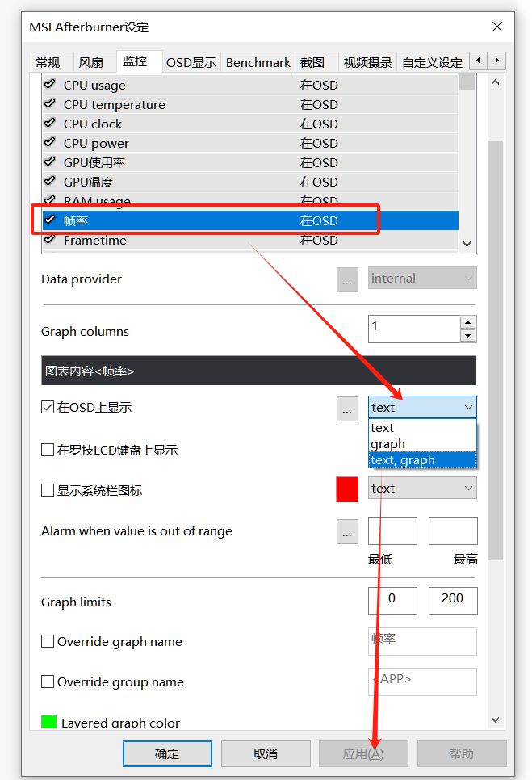This screenshot has width=532, height=780.
Task: Select the CPU power row text
Action: coord(96,143)
